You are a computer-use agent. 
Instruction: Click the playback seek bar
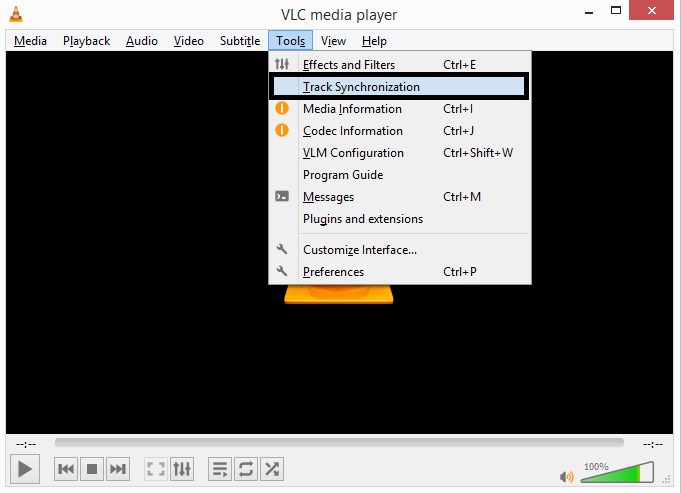(339, 443)
